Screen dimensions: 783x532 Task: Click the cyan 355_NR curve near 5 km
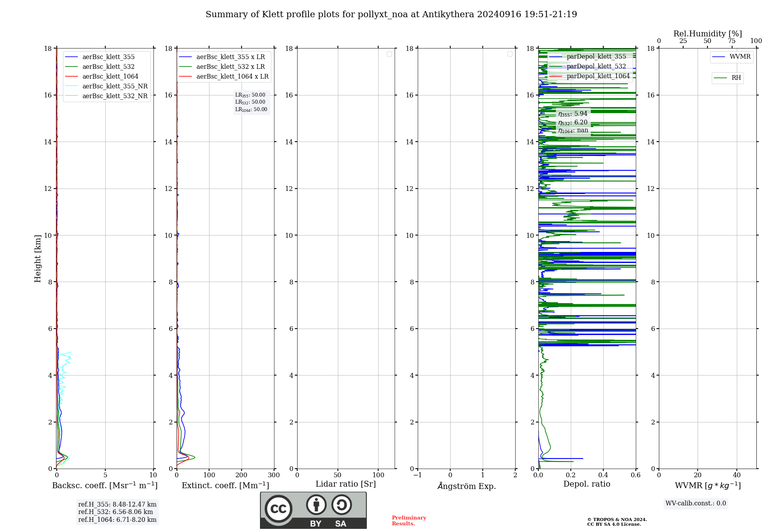click(x=66, y=358)
